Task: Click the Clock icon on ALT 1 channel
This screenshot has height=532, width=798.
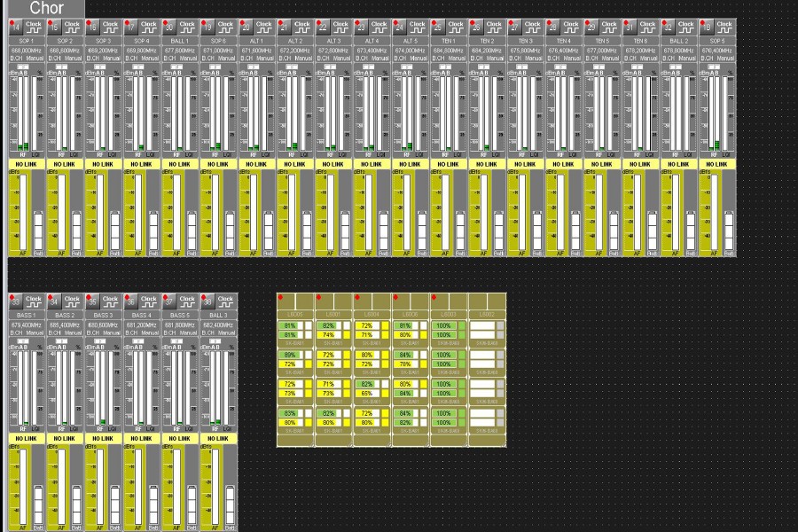Action: tap(263, 27)
